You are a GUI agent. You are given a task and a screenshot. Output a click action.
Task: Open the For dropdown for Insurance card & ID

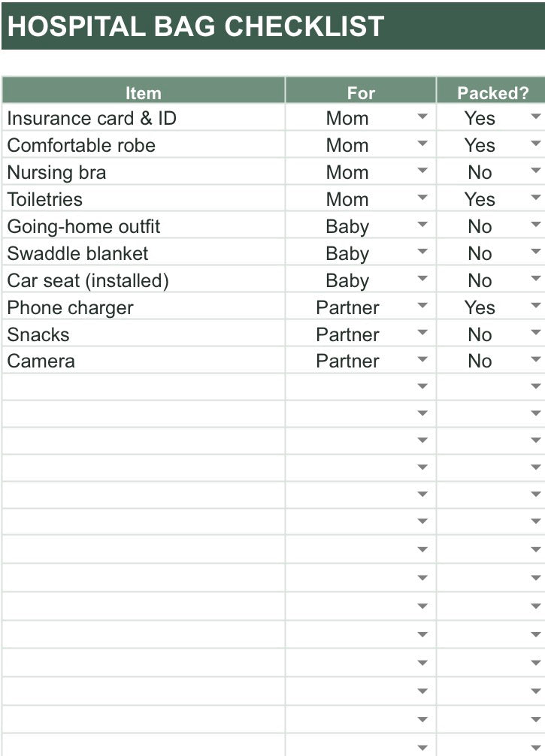[422, 116]
